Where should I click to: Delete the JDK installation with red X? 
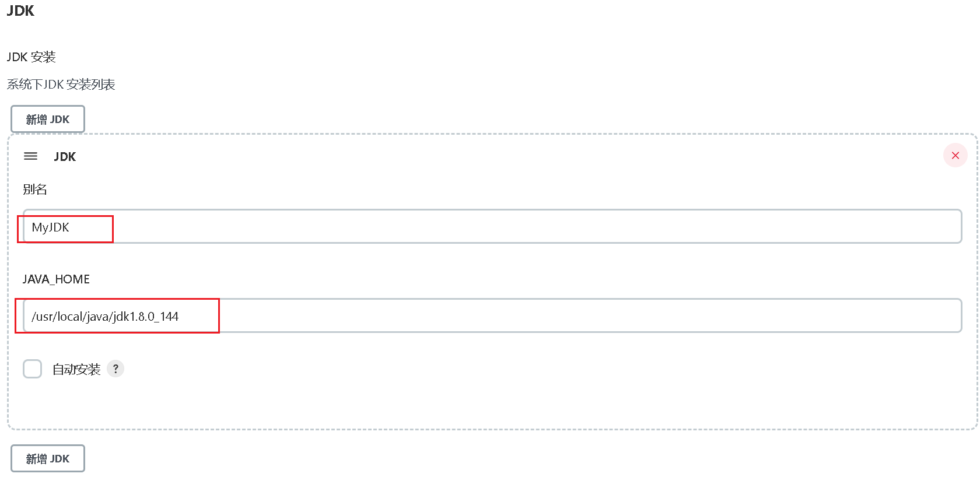point(955,155)
